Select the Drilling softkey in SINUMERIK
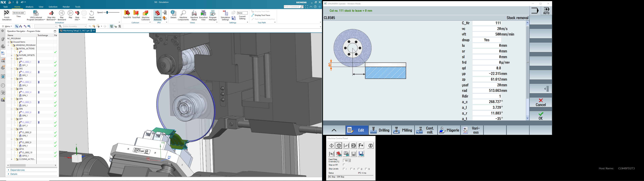 380,130
